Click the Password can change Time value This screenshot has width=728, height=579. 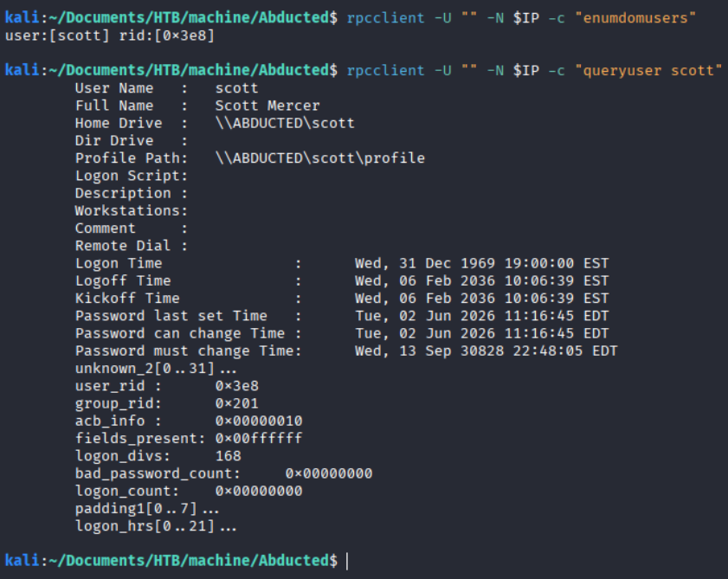click(481, 333)
